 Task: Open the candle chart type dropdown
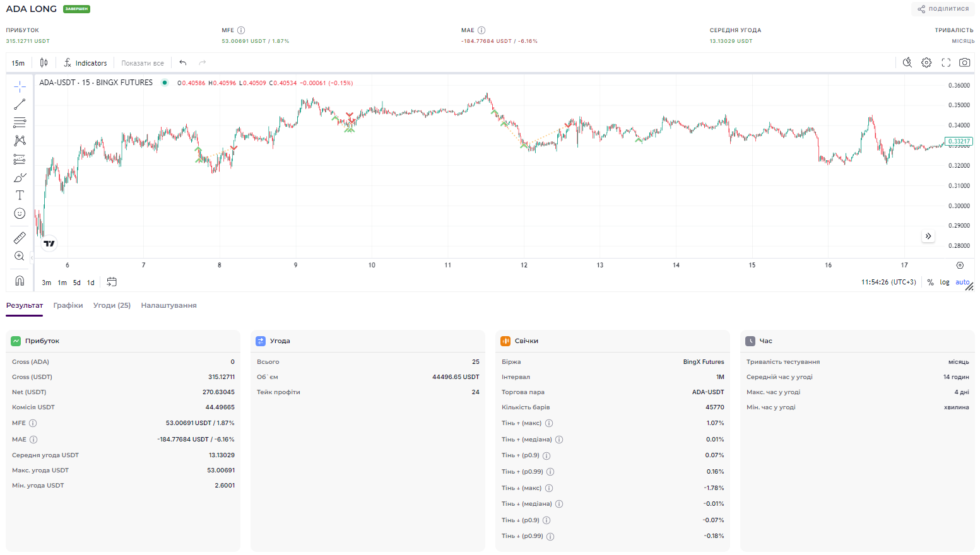[x=44, y=62]
